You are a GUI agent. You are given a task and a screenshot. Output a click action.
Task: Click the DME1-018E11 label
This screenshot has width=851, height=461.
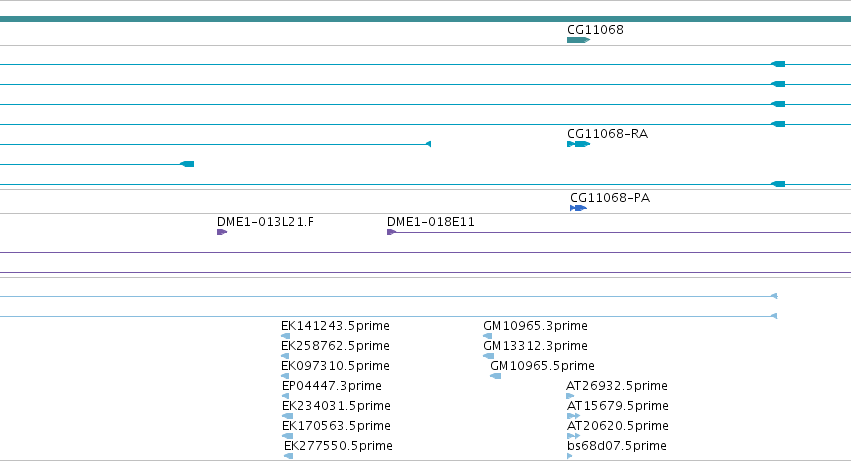tap(431, 222)
